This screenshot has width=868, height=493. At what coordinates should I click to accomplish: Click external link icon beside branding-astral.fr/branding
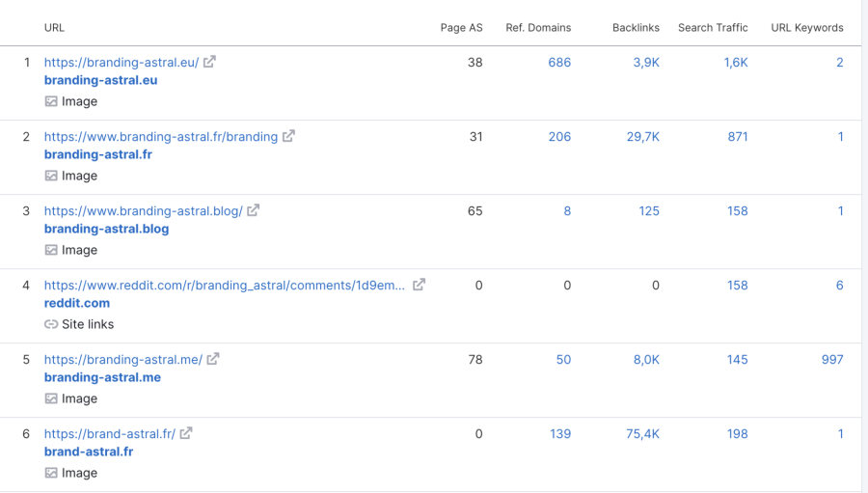pyautogui.click(x=288, y=136)
